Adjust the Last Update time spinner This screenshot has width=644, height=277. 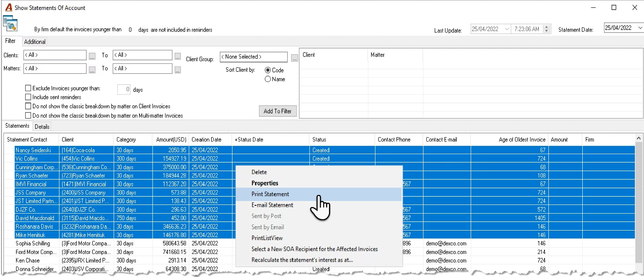pyautogui.click(x=547, y=29)
